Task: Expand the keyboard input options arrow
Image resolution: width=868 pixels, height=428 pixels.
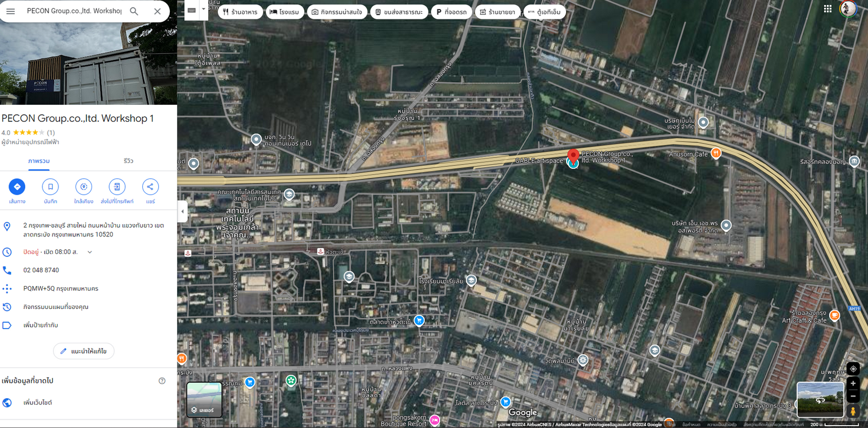Action: pyautogui.click(x=203, y=10)
